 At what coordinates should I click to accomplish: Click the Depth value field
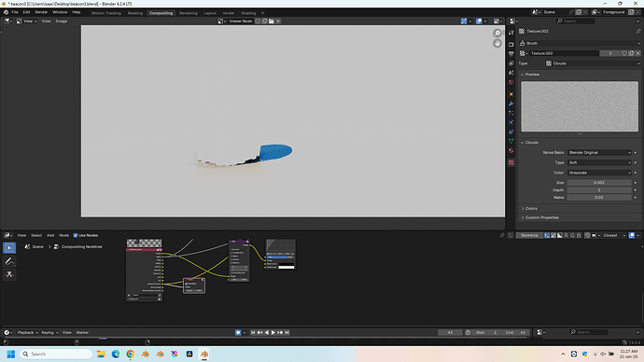point(599,190)
